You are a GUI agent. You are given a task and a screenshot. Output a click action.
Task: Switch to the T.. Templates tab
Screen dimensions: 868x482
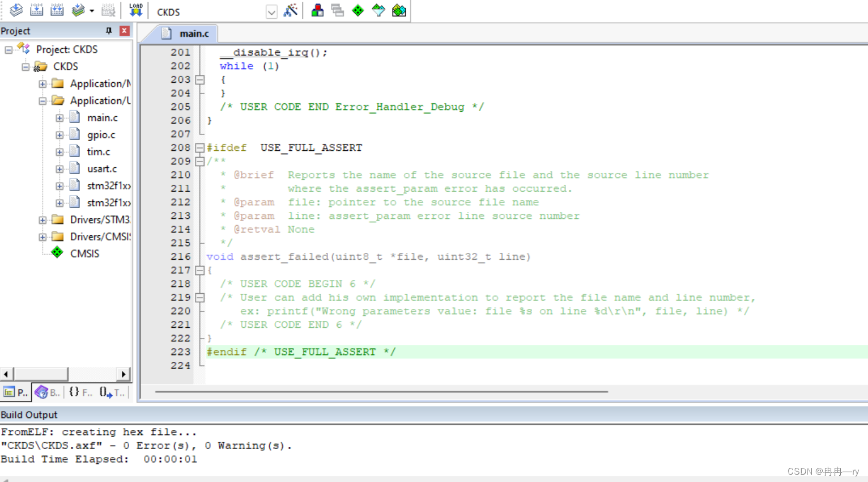[x=112, y=392]
